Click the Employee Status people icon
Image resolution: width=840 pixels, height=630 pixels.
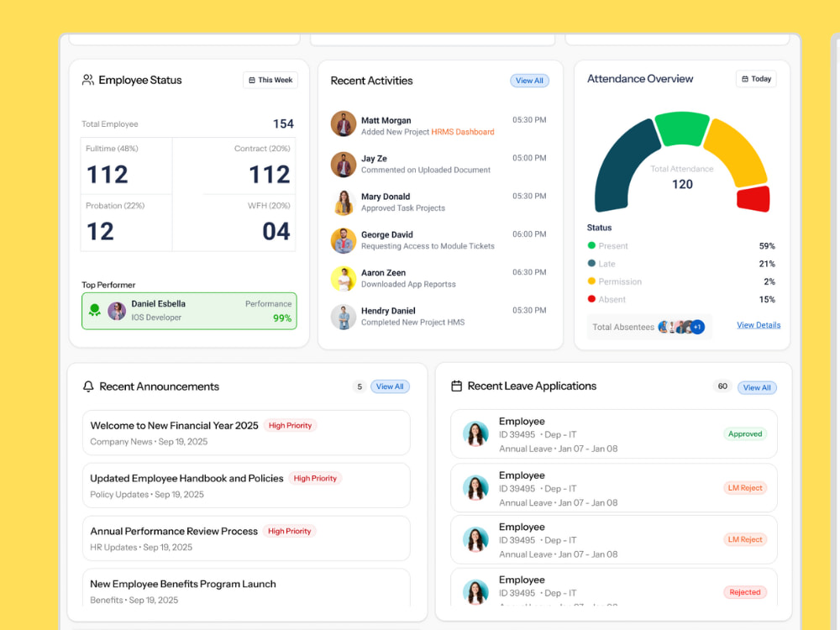(88, 80)
